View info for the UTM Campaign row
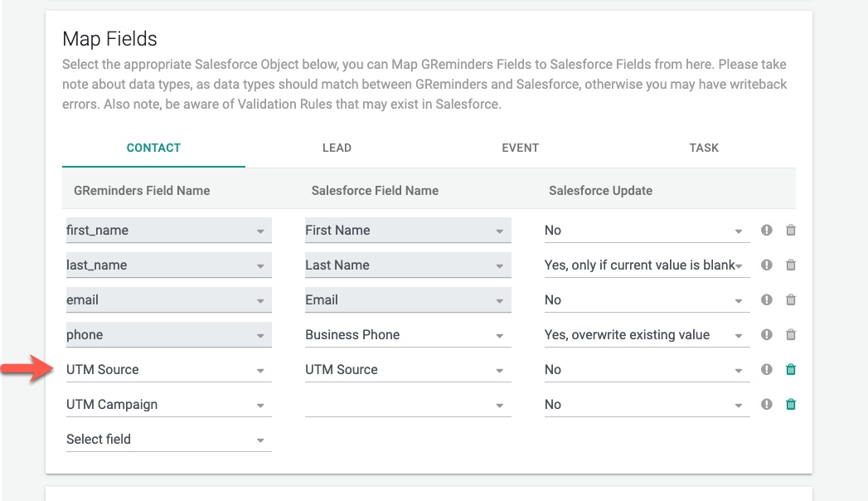Image resolution: width=868 pixels, height=501 pixels. pos(766,404)
